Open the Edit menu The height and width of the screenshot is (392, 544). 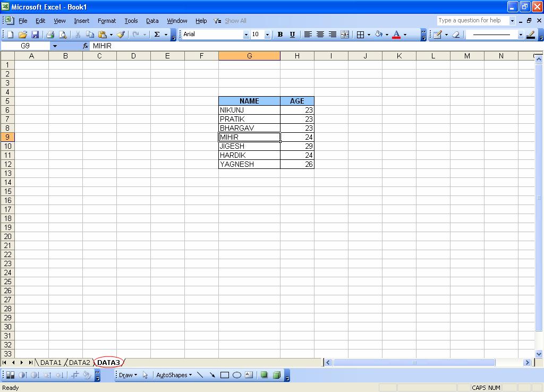click(40, 21)
